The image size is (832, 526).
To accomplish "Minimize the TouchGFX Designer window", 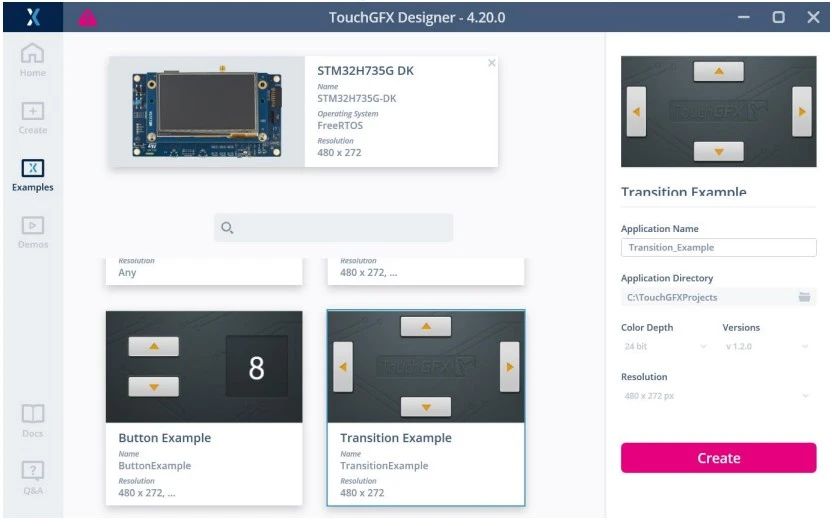I will pyautogui.click(x=744, y=17).
